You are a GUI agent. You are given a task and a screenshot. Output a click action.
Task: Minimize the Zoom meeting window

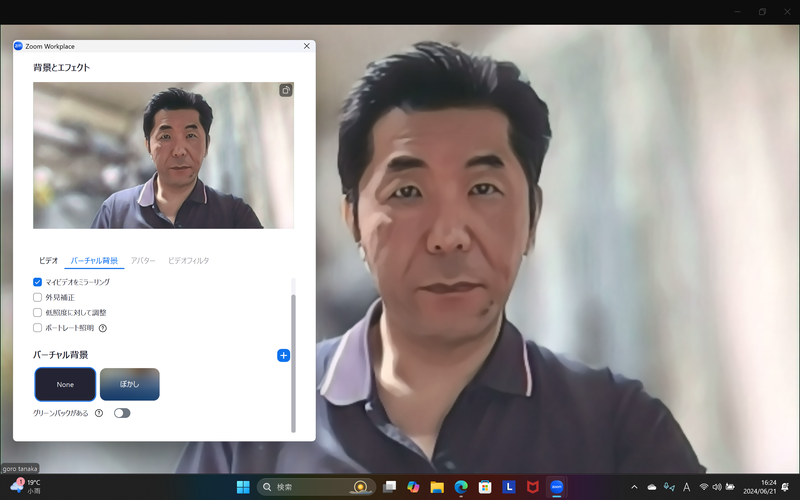737,12
